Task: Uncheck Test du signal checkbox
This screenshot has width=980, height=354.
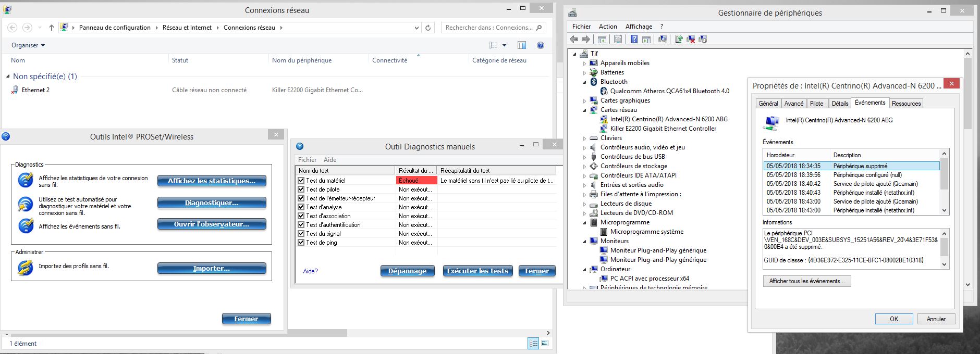Action: (x=301, y=234)
